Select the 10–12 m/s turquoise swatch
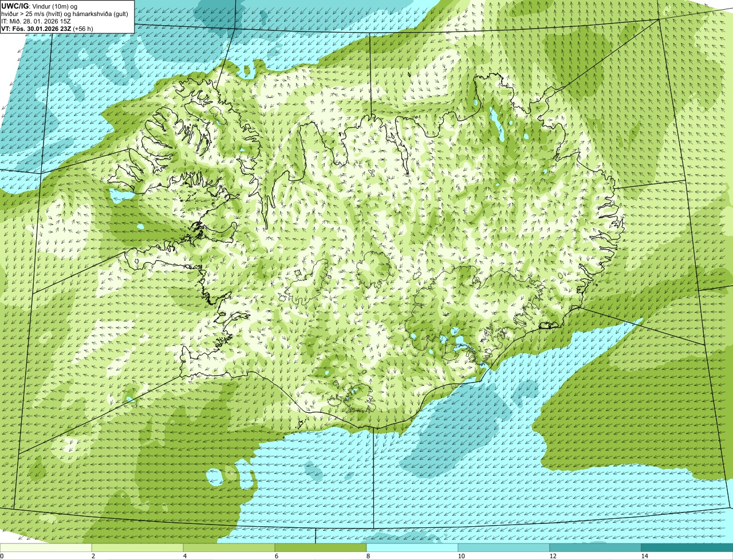The height and width of the screenshot is (560, 733). click(504, 547)
